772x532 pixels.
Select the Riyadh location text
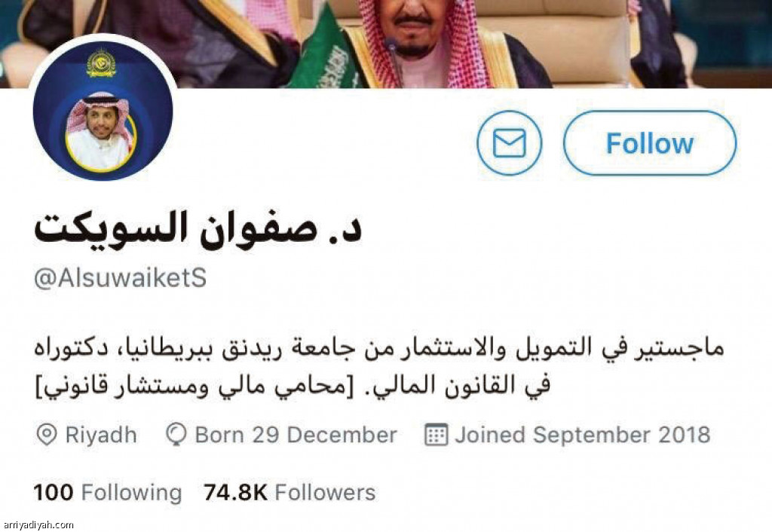(101, 435)
